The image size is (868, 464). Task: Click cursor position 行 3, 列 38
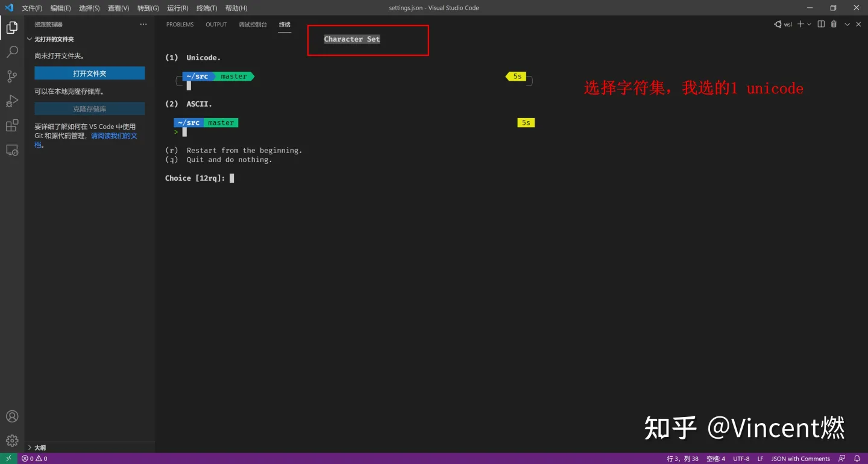(682, 459)
